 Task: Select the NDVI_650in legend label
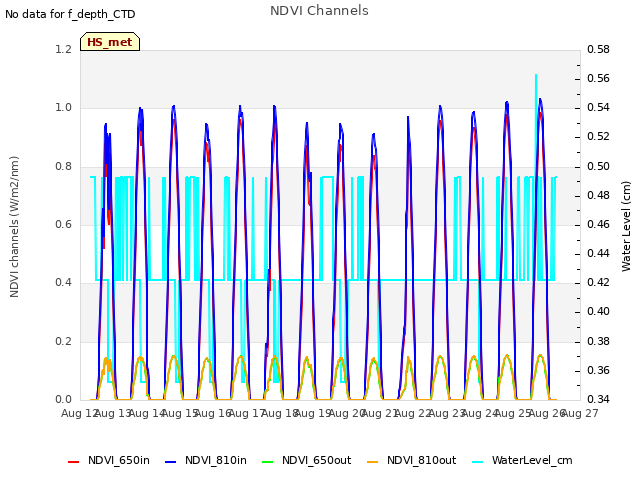(x=119, y=460)
